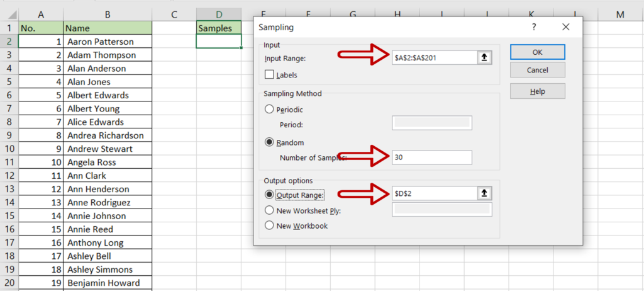Click the New Worksheet Ply text box
Screen dimensions: 644x291
point(442,210)
